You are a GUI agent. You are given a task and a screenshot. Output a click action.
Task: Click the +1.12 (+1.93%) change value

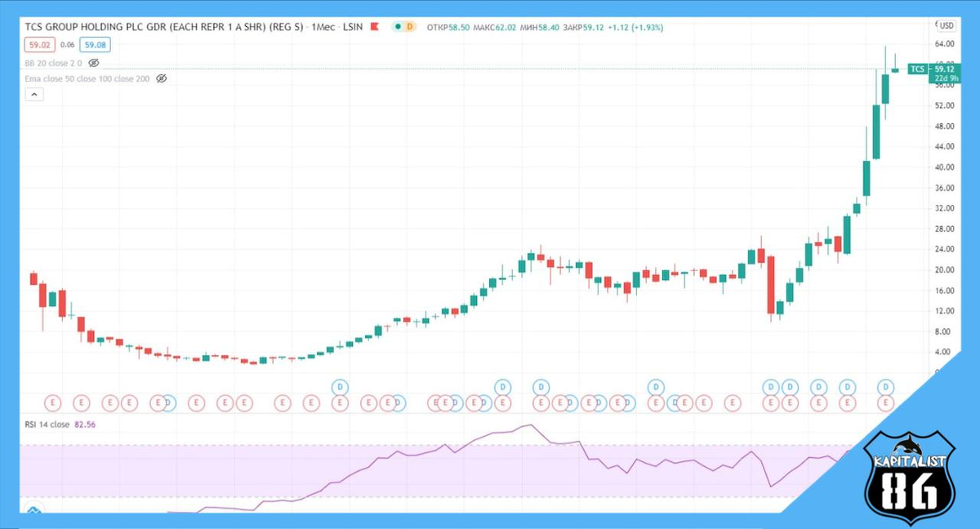coord(637,27)
